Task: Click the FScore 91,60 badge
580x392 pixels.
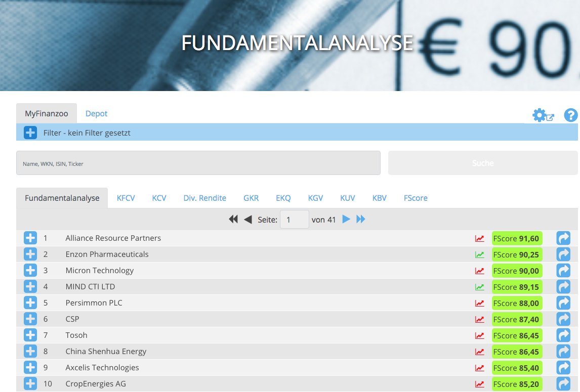Action: point(517,239)
